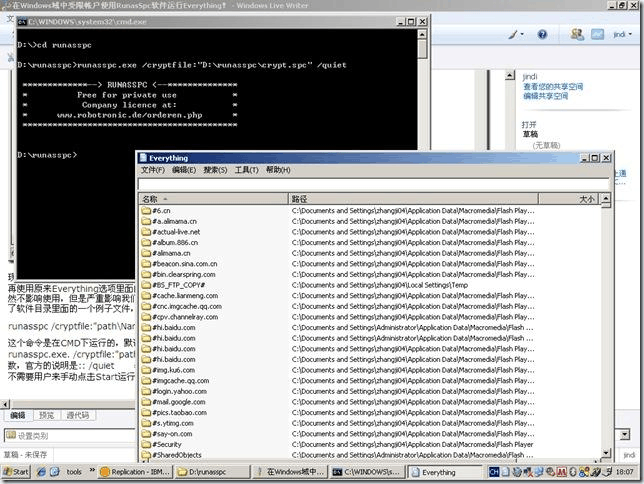
Task: Select the #cpv.channelray.com folder icon
Action: tap(146, 317)
